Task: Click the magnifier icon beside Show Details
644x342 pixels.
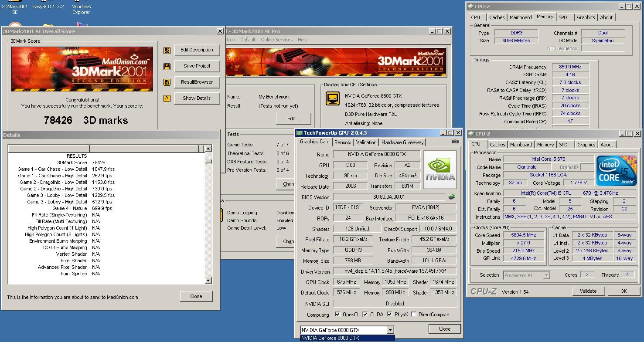Action: coord(167,98)
